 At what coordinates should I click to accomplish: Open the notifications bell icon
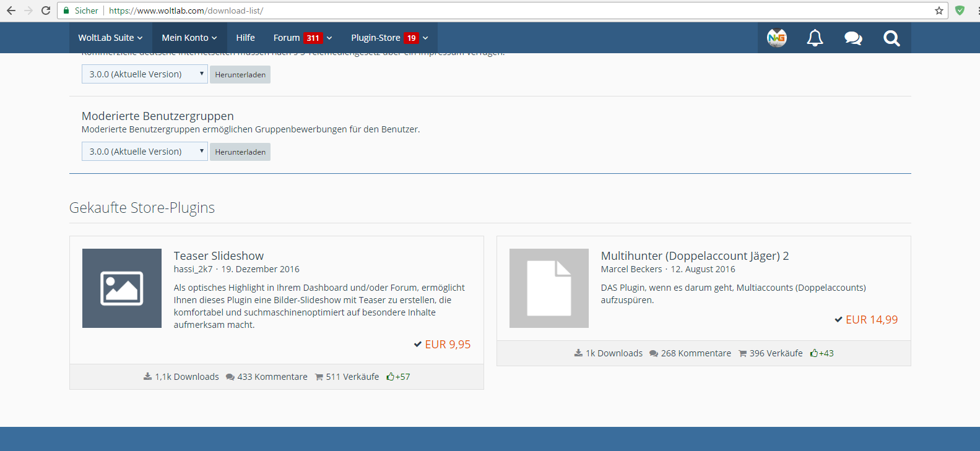pos(815,38)
